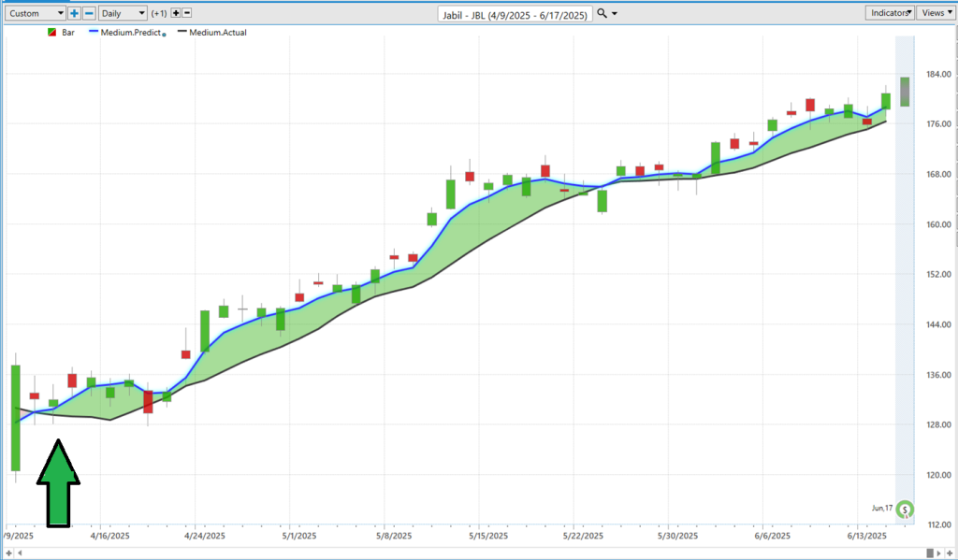Expand the arrow next to the search icon

tap(615, 13)
